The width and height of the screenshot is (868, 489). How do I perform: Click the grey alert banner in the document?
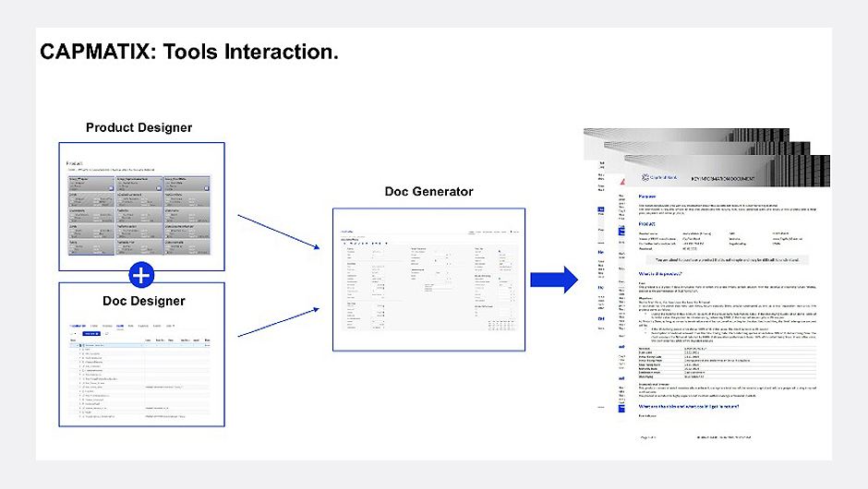[x=727, y=259]
